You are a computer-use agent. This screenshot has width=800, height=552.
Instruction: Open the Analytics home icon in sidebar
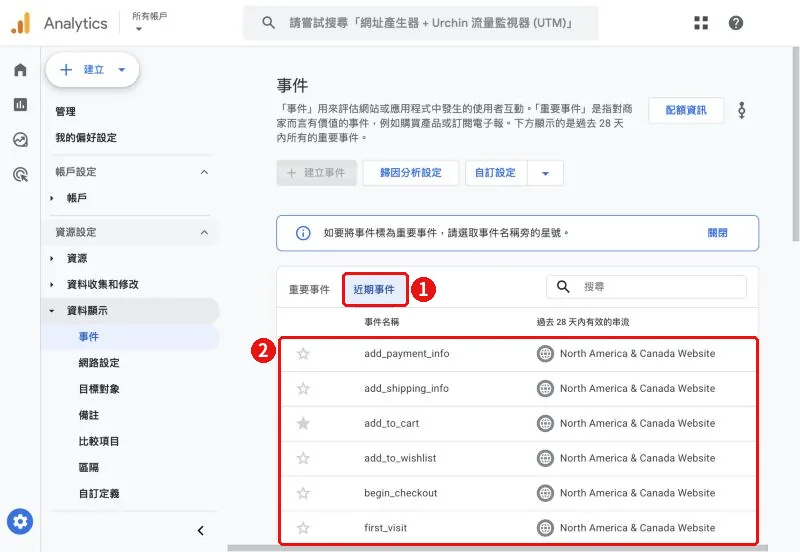pos(20,69)
